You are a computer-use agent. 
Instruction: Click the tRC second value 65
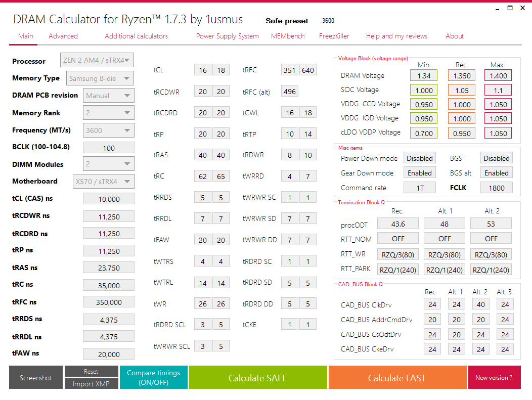click(x=221, y=176)
